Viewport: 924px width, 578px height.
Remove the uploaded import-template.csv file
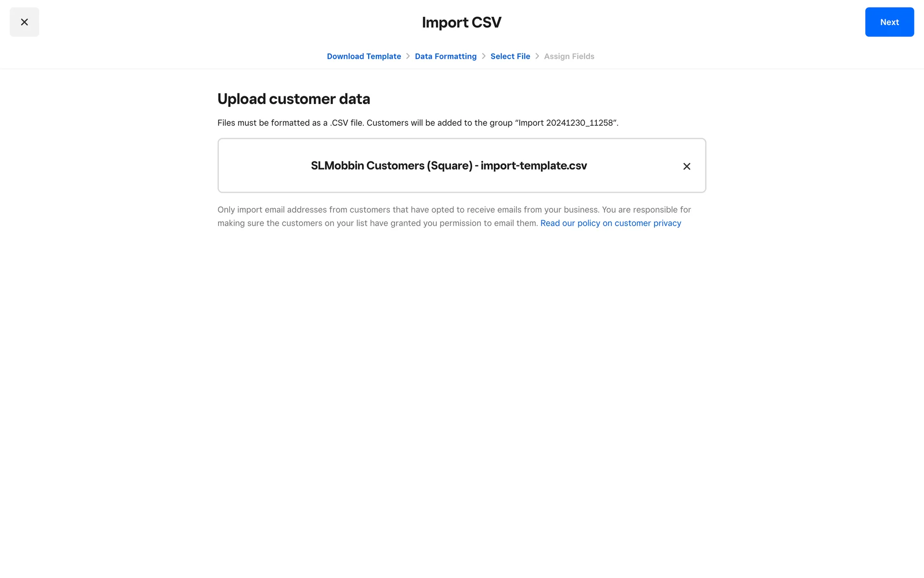click(x=687, y=166)
